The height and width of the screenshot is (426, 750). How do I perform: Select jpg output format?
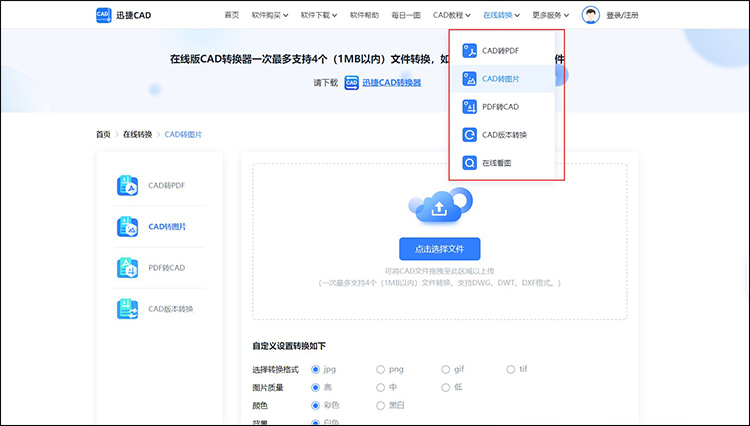[315, 370]
